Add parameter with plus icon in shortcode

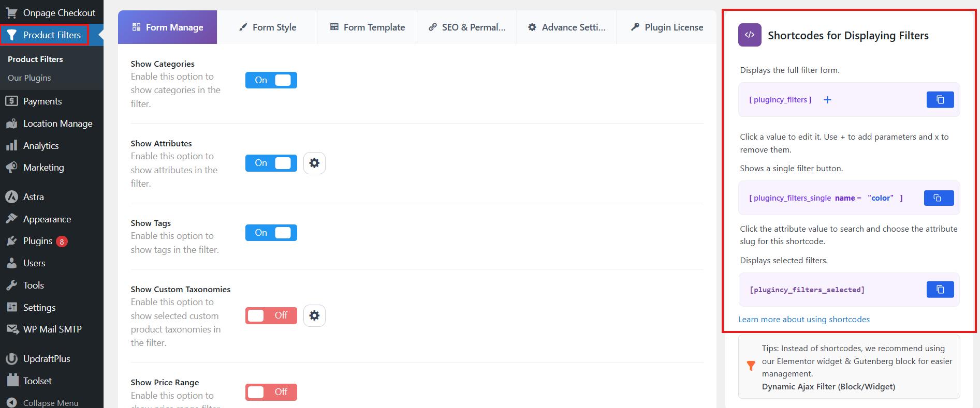pos(827,100)
